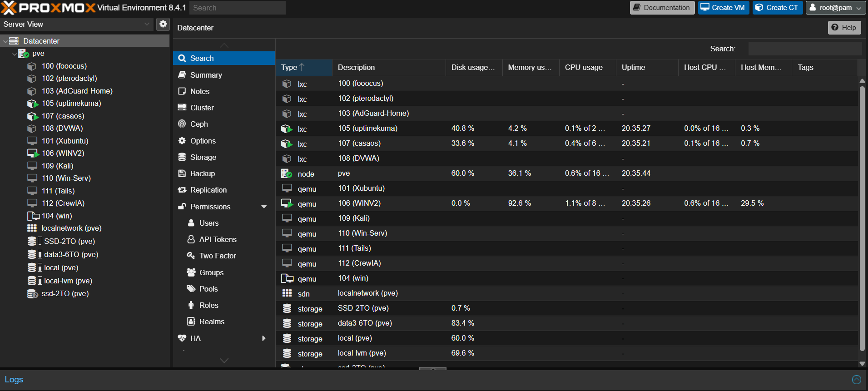This screenshot has height=391, width=868.
Task: Click the Ceph icon in sidebar
Action: point(182,124)
